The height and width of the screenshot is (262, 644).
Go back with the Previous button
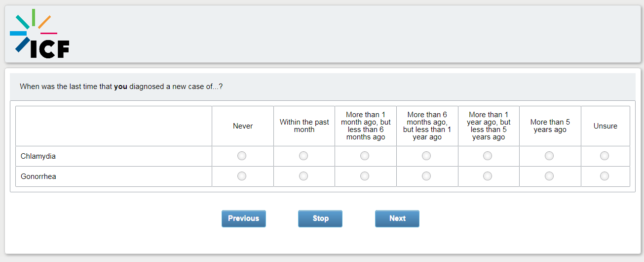[244, 218]
